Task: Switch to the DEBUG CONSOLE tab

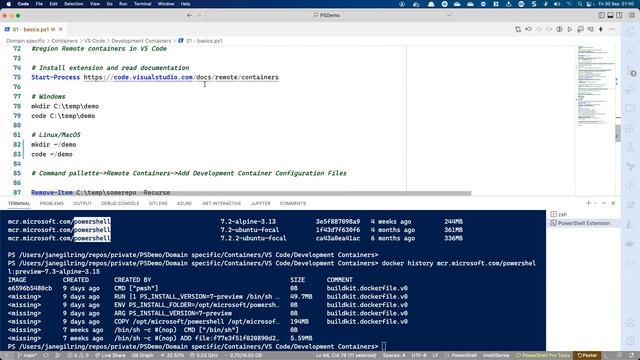Action: coord(120,203)
